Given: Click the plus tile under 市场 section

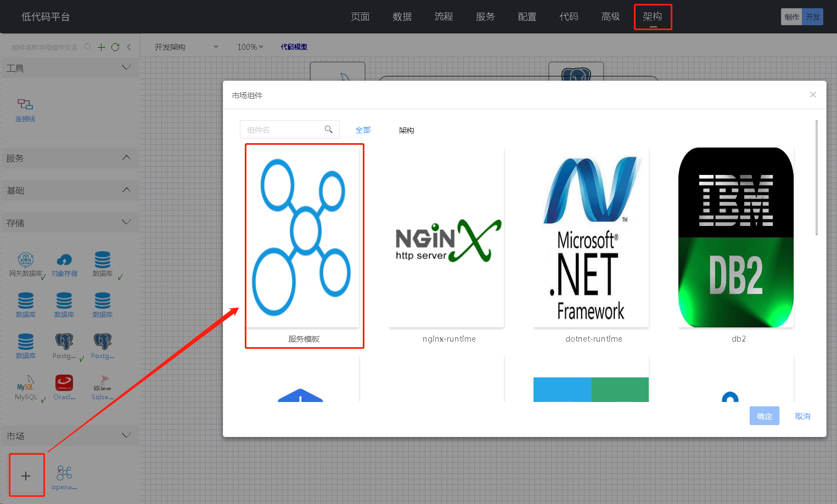Looking at the screenshot, I should point(26,476).
